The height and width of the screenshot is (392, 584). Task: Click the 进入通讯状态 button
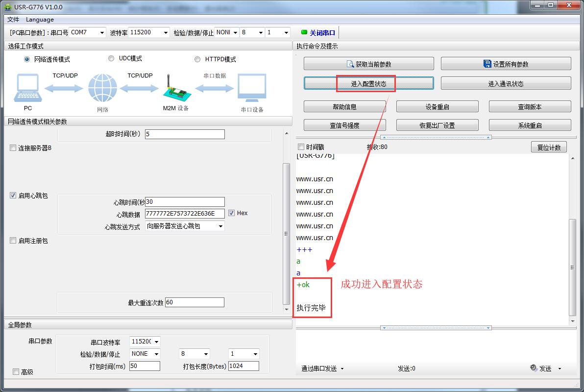point(506,84)
